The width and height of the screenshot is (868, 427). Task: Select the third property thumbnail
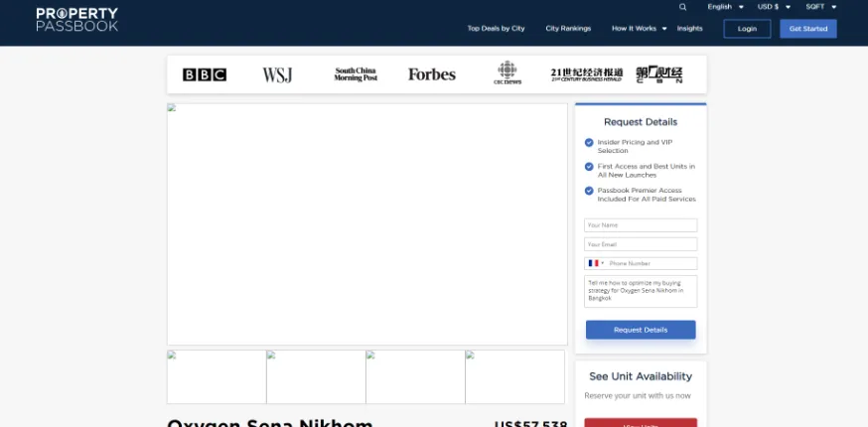(x=415, y=376)
